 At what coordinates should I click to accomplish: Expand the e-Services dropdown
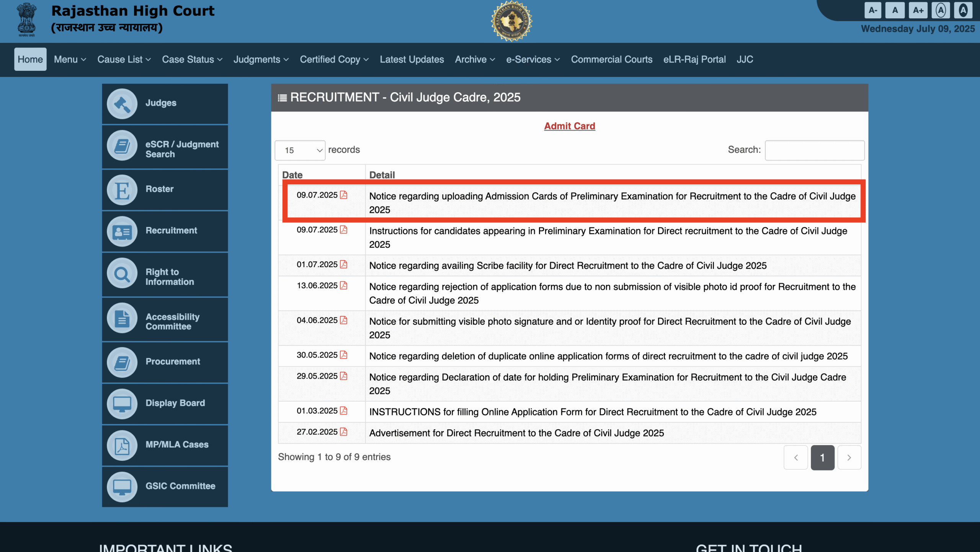[x=533, y=59]
